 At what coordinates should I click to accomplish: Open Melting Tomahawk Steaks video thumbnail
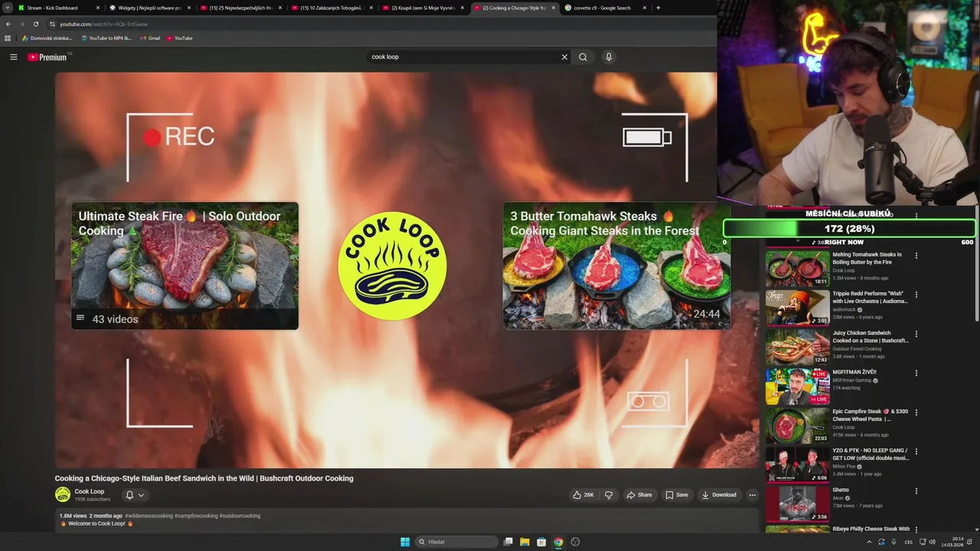point(797,269)
